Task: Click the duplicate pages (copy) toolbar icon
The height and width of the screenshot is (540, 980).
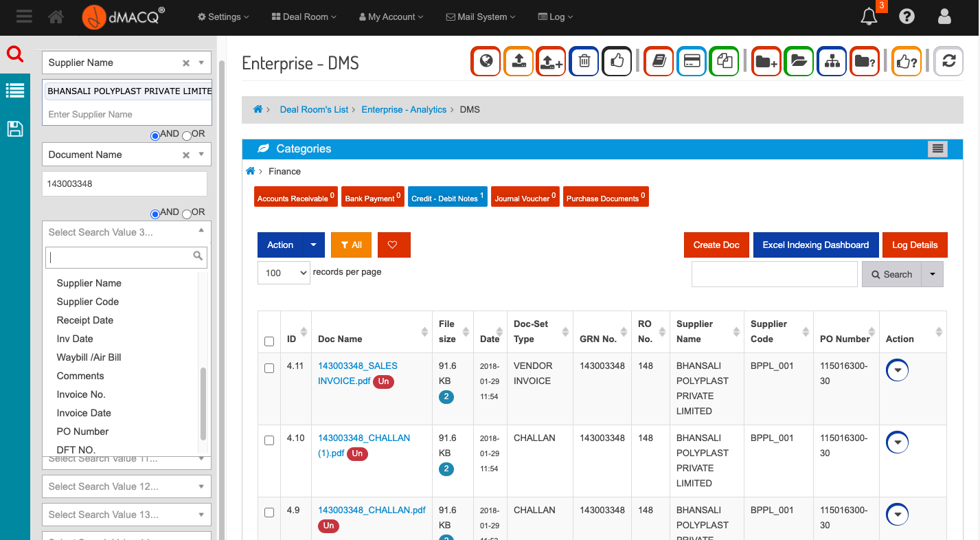Action: (724, 61)
